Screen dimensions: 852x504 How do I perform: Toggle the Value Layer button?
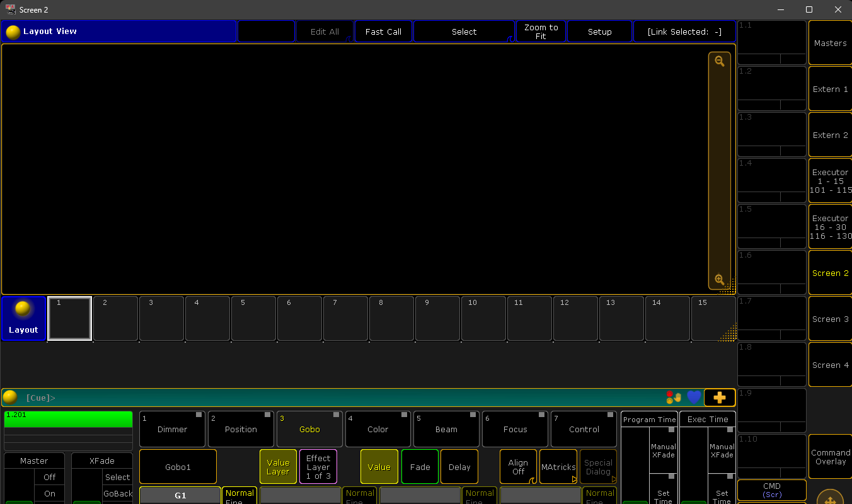278,467
